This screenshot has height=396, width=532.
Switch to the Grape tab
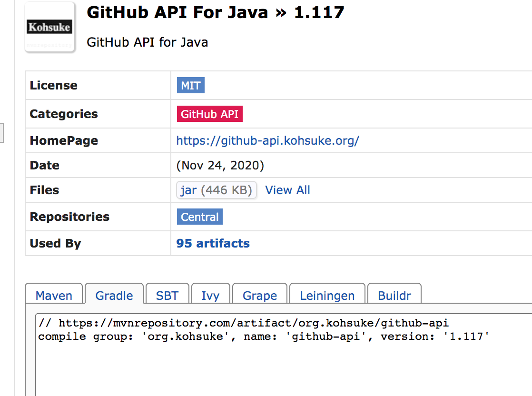[260, 295]
